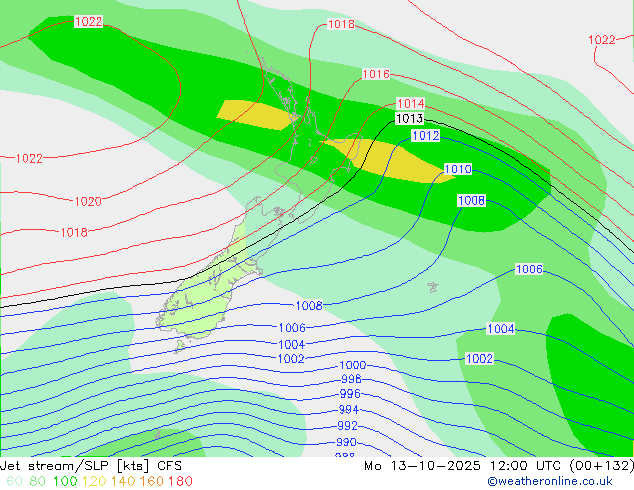Viewport: 634px width, 490px height.
Task: Click the blue 990 isobar label
Action: coord(346,442)
